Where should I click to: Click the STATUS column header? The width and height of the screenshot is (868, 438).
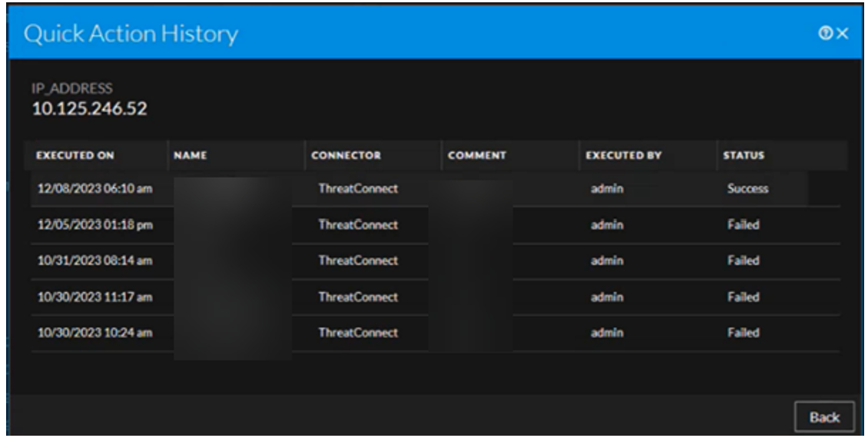(x=744, y=155)
